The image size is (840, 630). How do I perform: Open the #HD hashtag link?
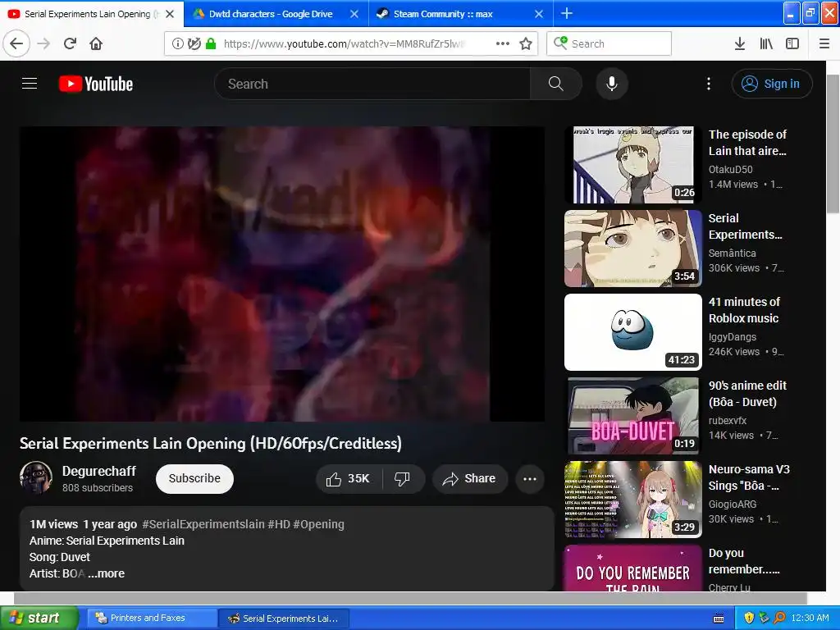click(x=279, y=524)
